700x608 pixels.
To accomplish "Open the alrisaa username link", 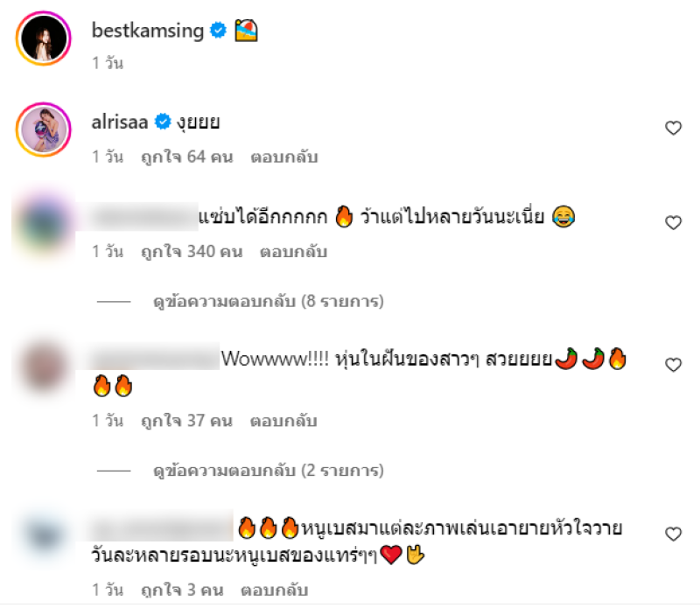I will pyautogui.click(x=119, y=122).
